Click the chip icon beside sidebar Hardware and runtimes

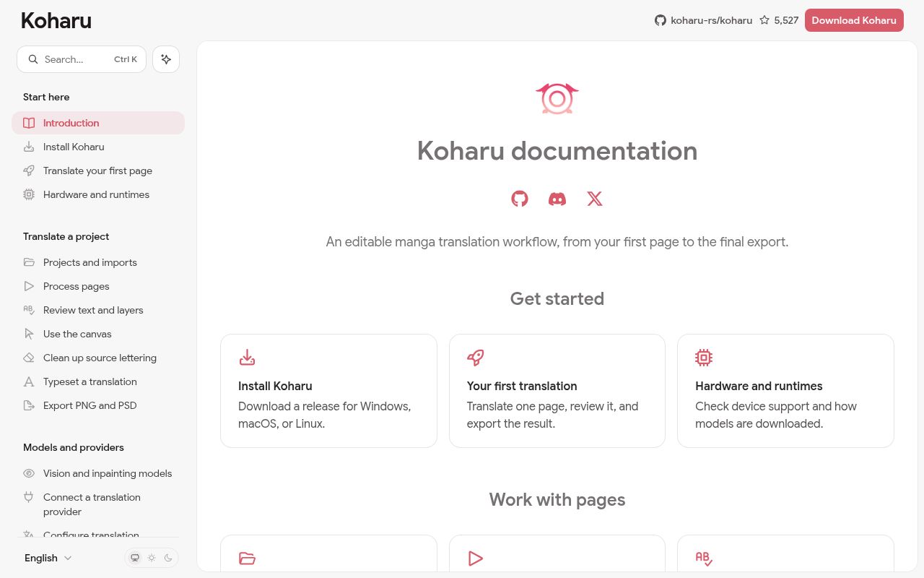[x=29, y=194]
